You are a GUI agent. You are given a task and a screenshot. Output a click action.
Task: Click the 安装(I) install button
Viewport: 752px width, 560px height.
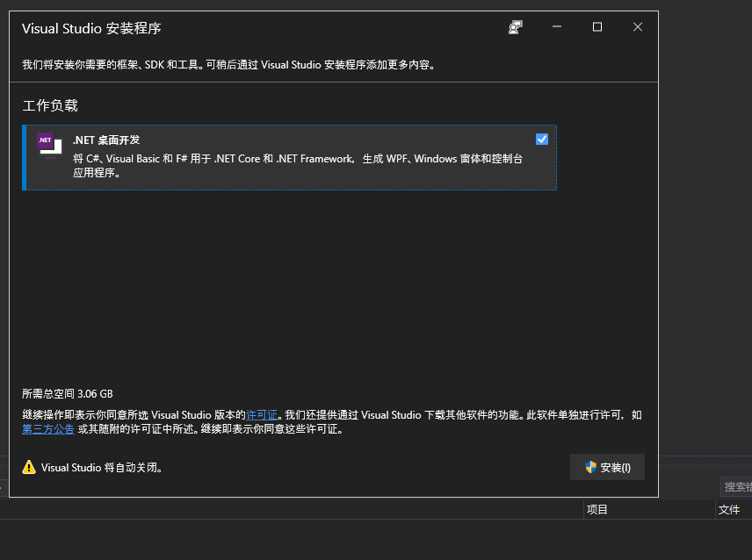pyautogui.click(x=607, y=467)
